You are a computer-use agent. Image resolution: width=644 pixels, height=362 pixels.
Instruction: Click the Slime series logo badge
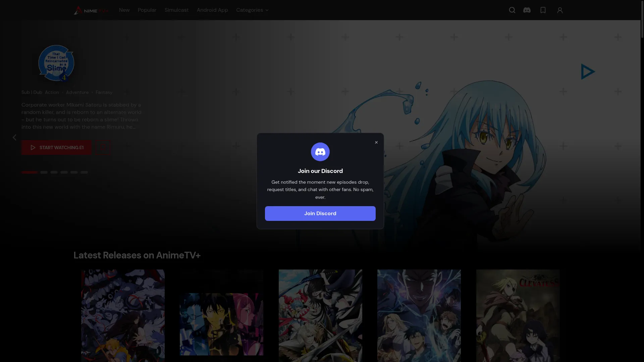(56, 63)
